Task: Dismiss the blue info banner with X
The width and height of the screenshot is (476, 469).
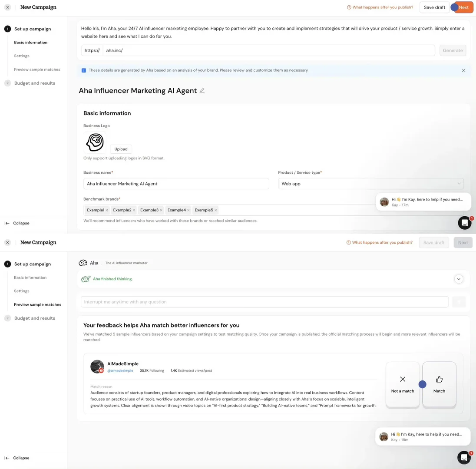Action: [x=463, y=70]
